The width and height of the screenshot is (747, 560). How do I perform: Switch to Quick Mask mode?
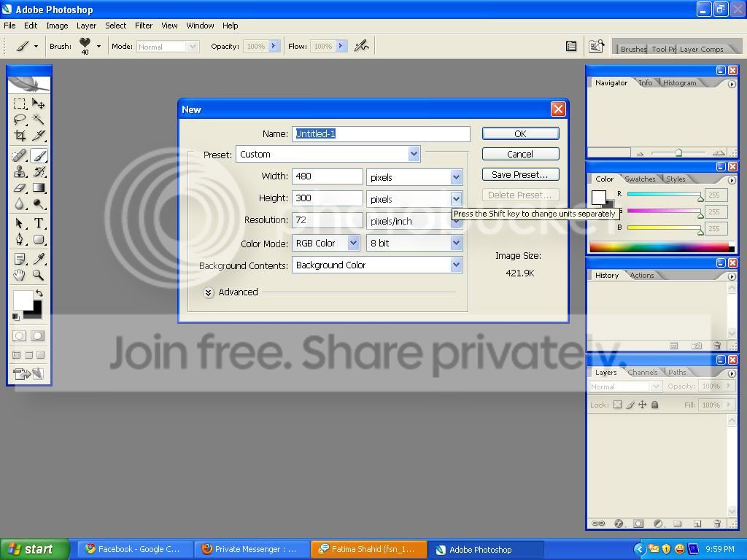pyautogui.click(x=37, y=335)
